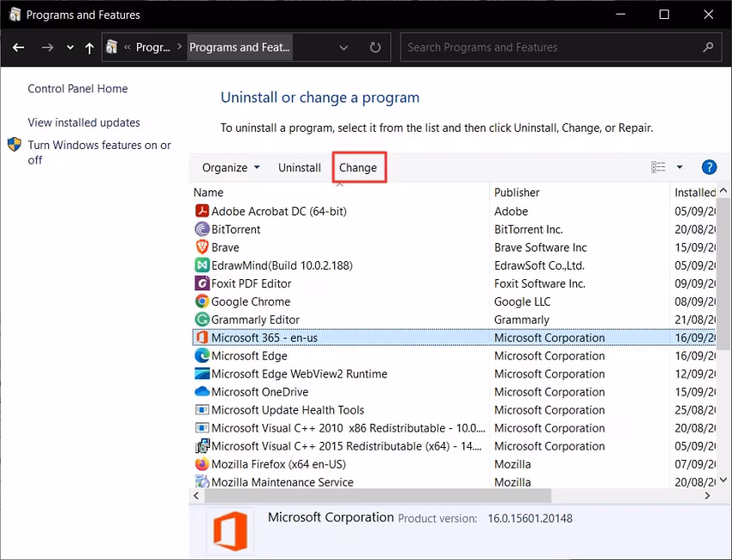This screenshot has height=560, width=732.
Task: Open the view options dropdown arrow
Action: (x=679, y=167)
